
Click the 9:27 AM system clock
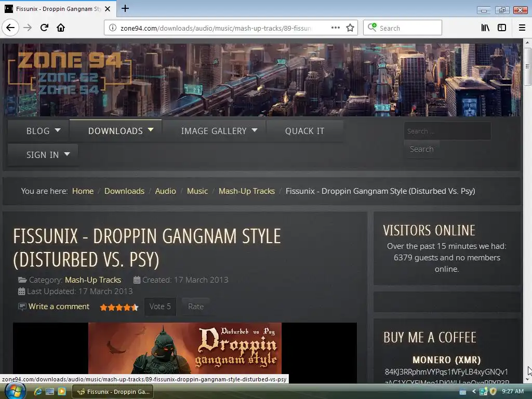[x=513, y=392]
